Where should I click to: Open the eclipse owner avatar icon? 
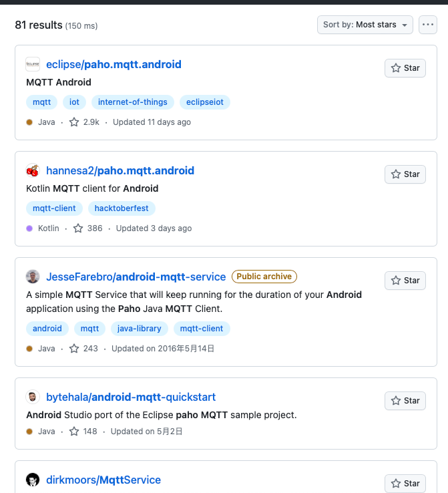click(33, 64)
